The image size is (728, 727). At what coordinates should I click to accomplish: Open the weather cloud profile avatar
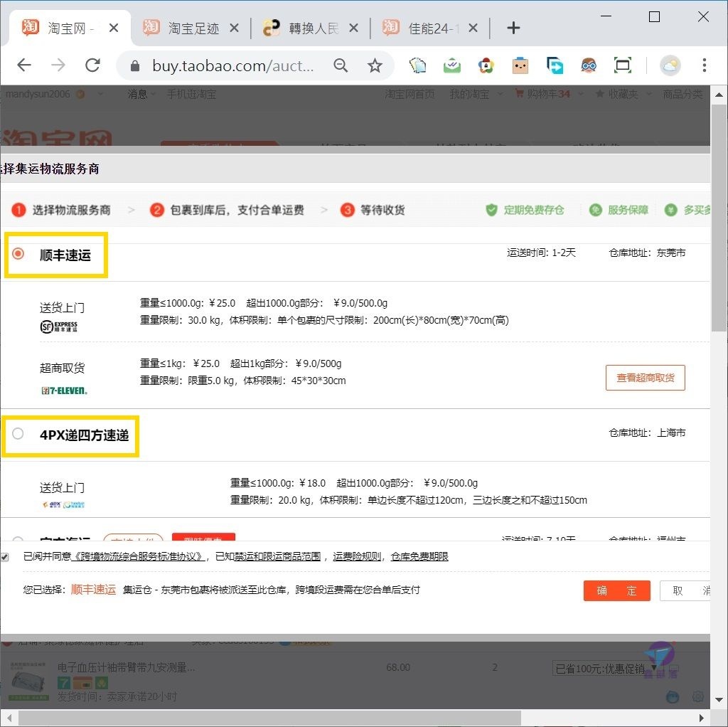pos(670,65)
